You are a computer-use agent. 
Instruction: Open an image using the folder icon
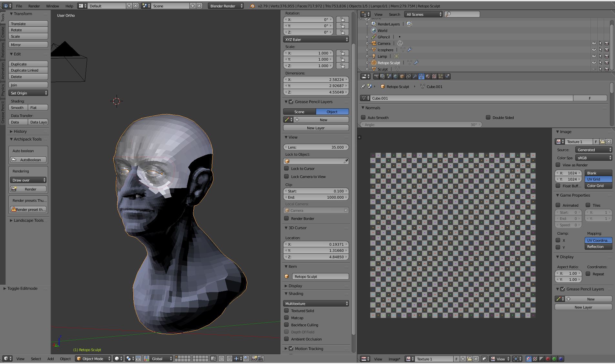(602, 142)
